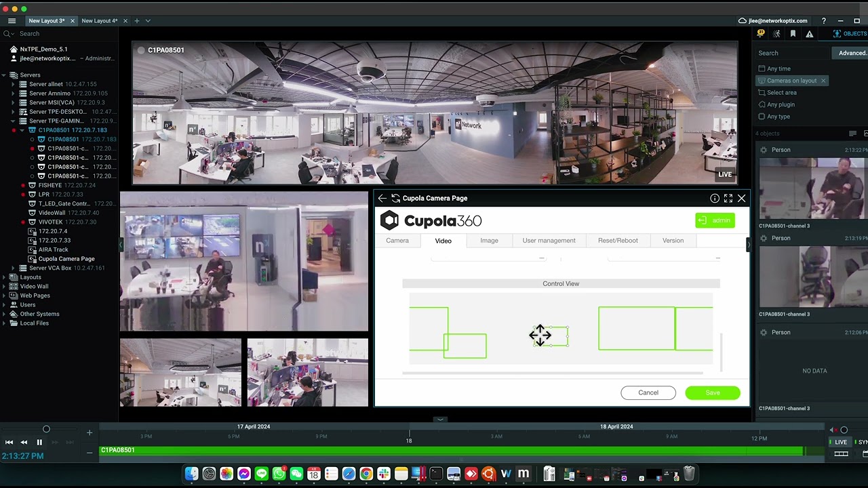This screenshot has width=868, height=488.
Task: Expand the Video Wall tree node
Action: [x=4, y=286]
